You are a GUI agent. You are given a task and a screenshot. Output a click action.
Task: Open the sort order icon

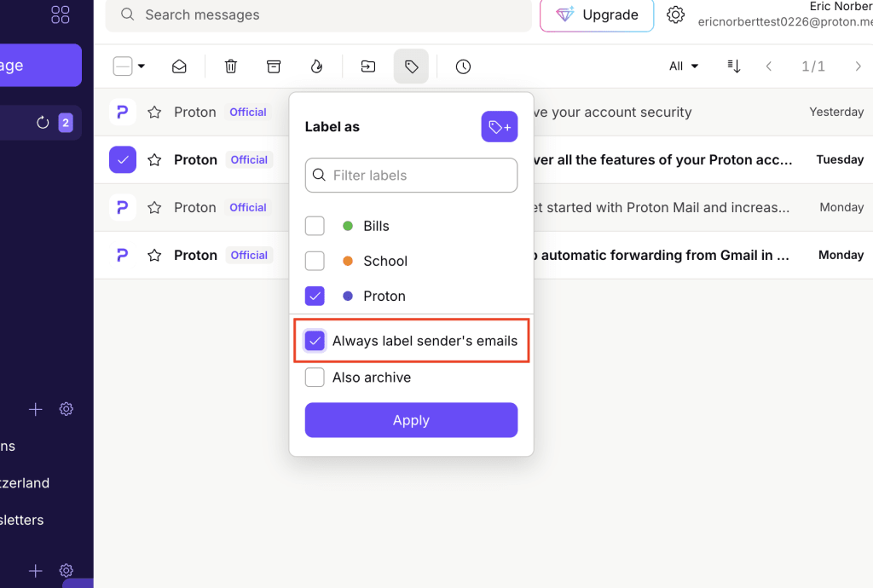point(734,66)
